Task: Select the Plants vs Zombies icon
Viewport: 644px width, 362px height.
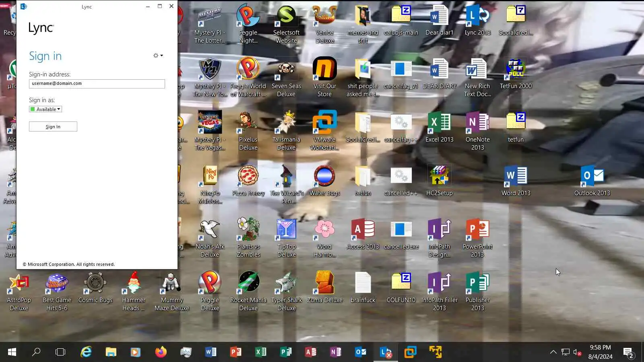Action: (248, 238)
